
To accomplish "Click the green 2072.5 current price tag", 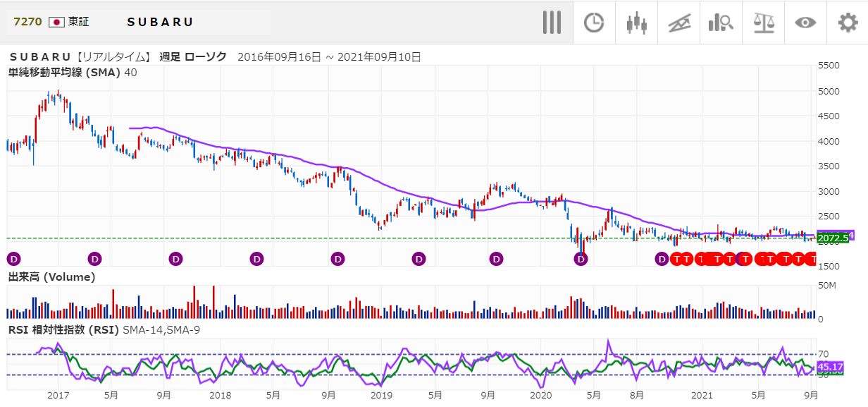I will point(833,238).
